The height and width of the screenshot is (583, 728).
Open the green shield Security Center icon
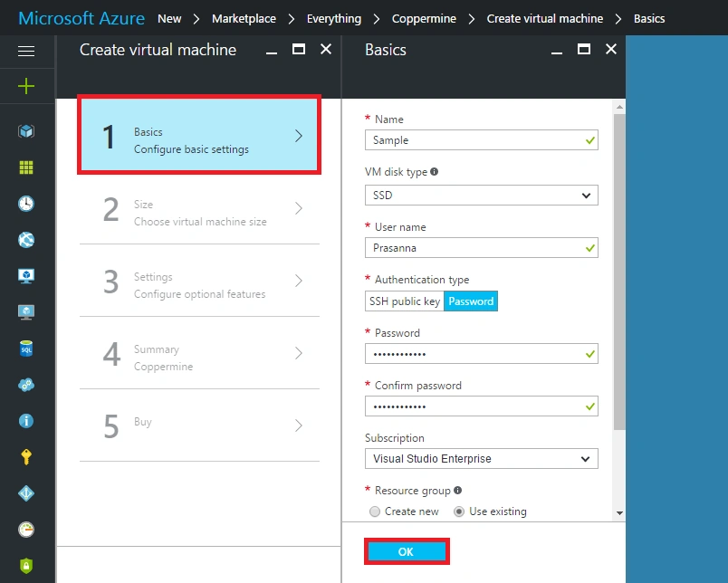(26, 566)
